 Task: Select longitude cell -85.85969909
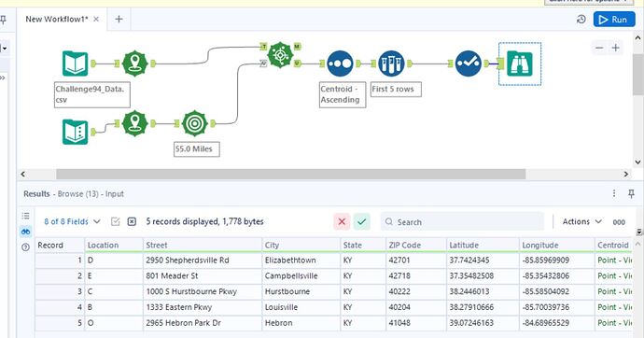tap(556, 261)
